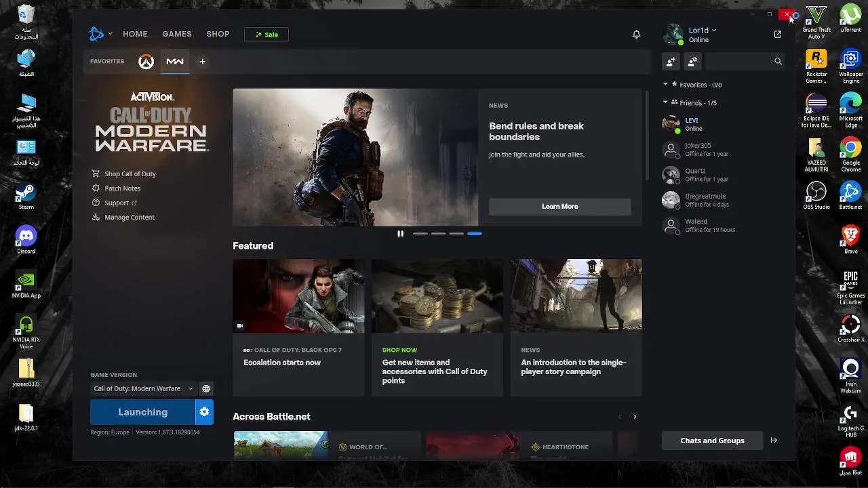Click the Add a Friend icon
This screenshot has height=488, width=868.
(671, 61)
